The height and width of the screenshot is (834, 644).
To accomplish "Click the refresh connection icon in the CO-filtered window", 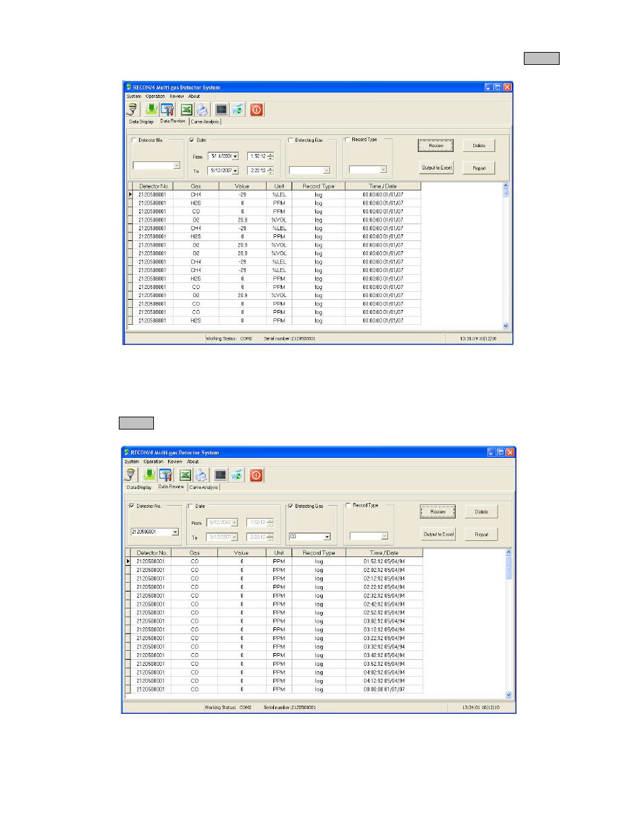I will [x=237, y=475].
